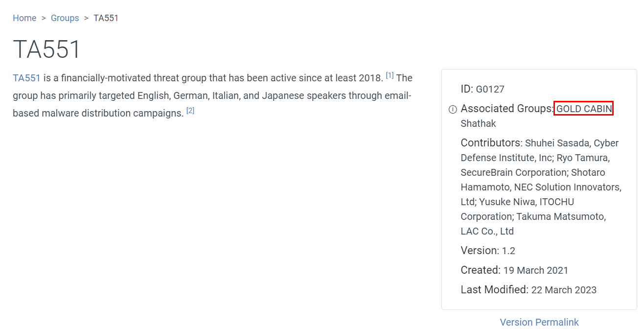This screenshot has width=644, height=330.
Task: Click the contributor text 'LAC Co., Ltd'
Action: (x=487, y=231)
